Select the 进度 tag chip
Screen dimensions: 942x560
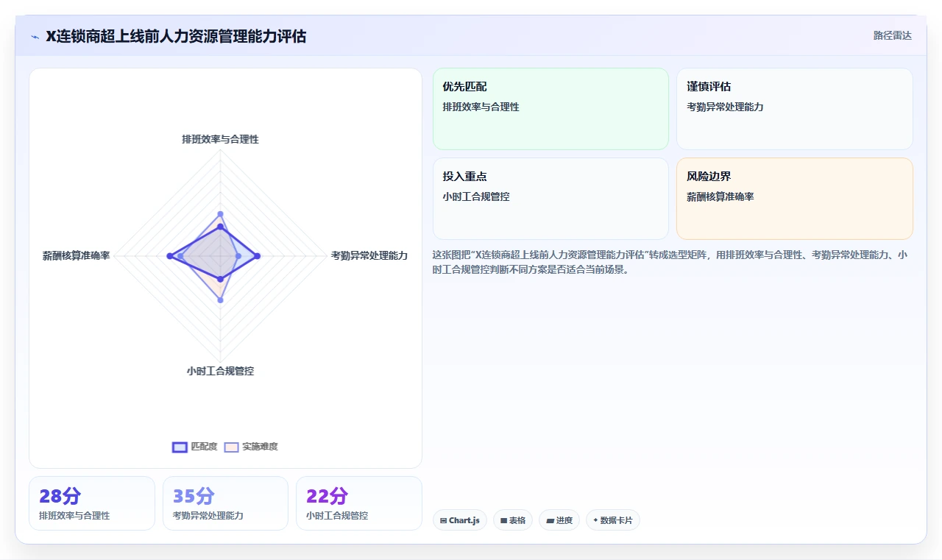click(x=559, y=520)
